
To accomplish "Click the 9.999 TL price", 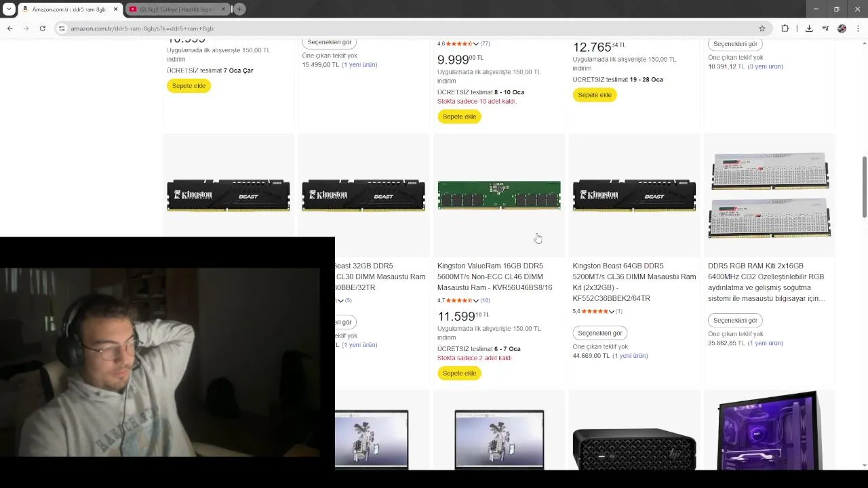I will pos(460,60).
